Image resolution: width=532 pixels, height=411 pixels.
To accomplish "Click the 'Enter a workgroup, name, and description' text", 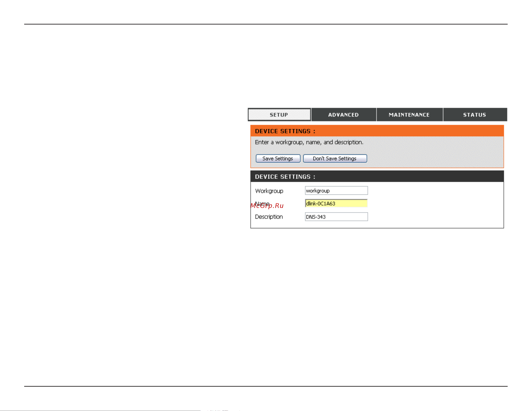I will click(309, 142).
